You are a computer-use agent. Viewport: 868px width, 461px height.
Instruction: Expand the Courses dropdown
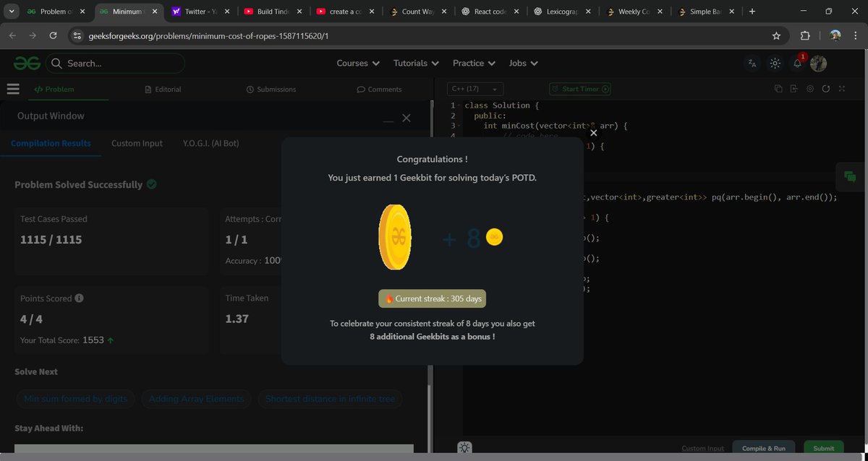358,64
